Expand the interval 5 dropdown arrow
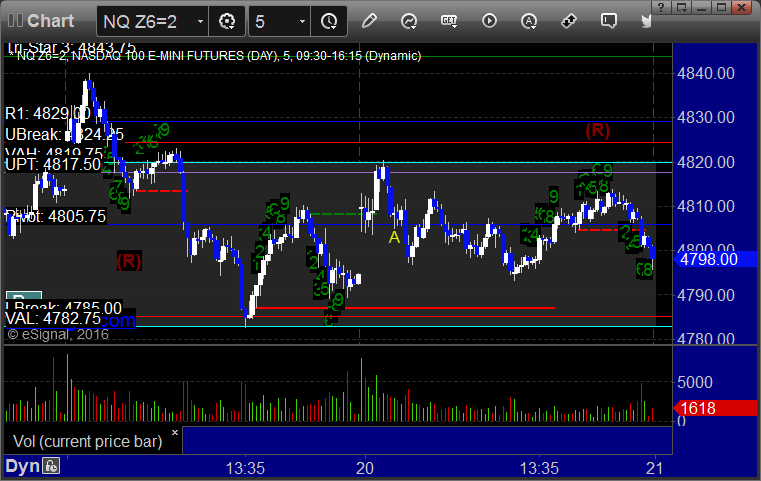Screen dimensions: 761x481 tap(302, 21)
